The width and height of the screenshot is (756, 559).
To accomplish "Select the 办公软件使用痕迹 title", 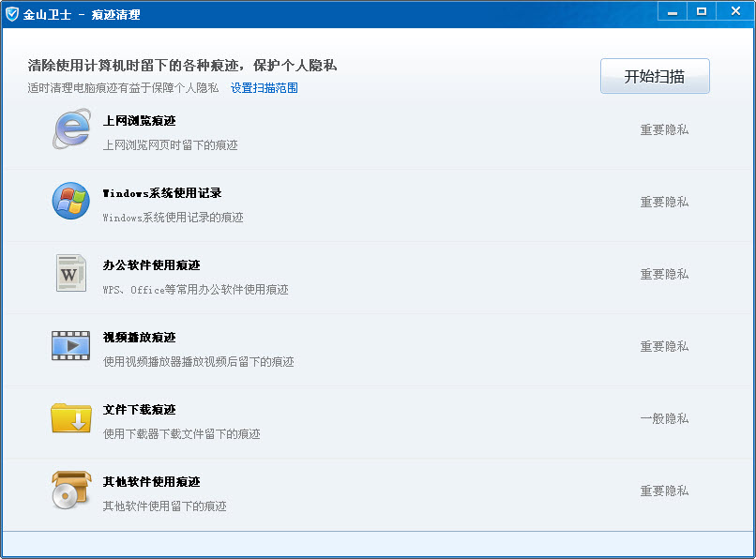I will point(151,264).
